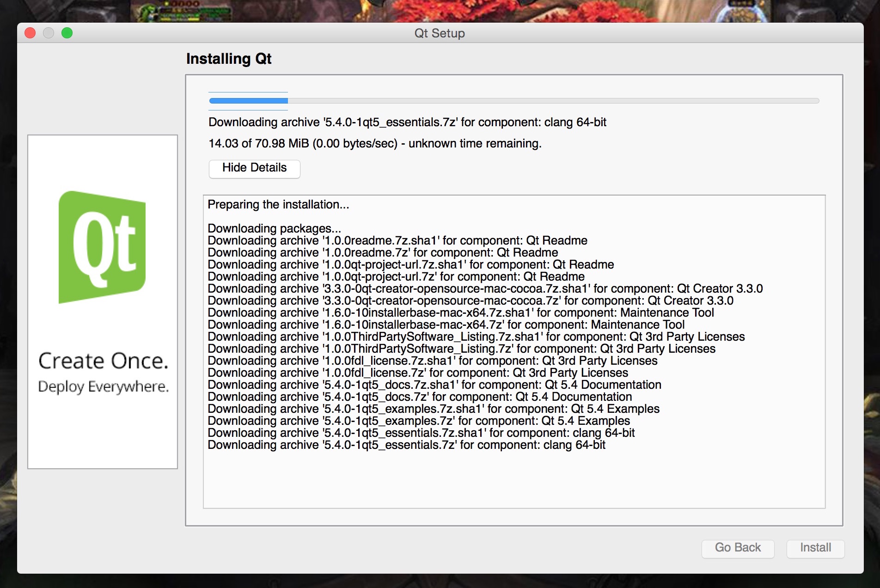This screenshot has width=880, height=588.
Task: Select the '1.0.0fdl_license.7z' Licenses log line
Action: click(418, 373)
